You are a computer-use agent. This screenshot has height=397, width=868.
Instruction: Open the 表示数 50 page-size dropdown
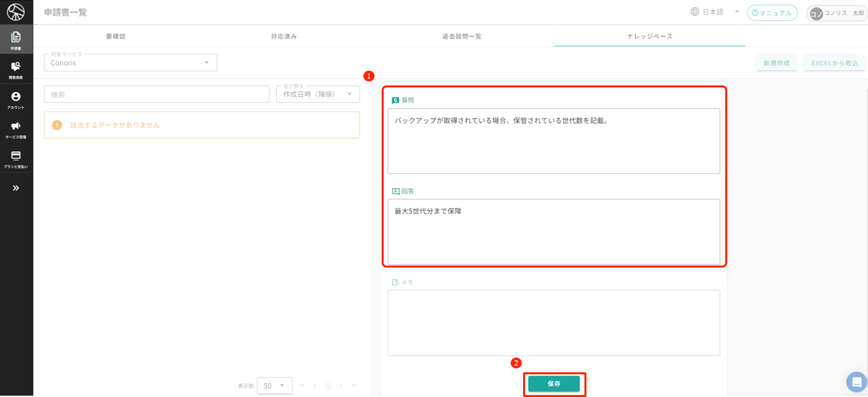[x=274, y=386]
